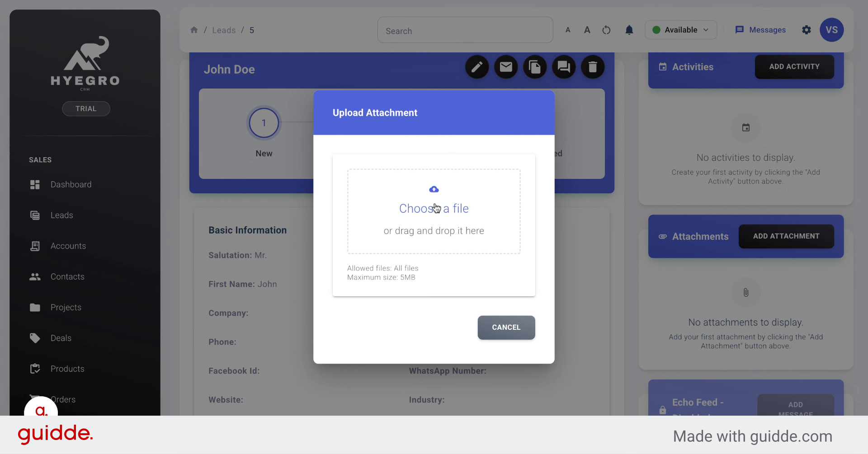This screenshot has height=454, width=868.
Task: Click the Add Activity button
Action: [794, 66]
